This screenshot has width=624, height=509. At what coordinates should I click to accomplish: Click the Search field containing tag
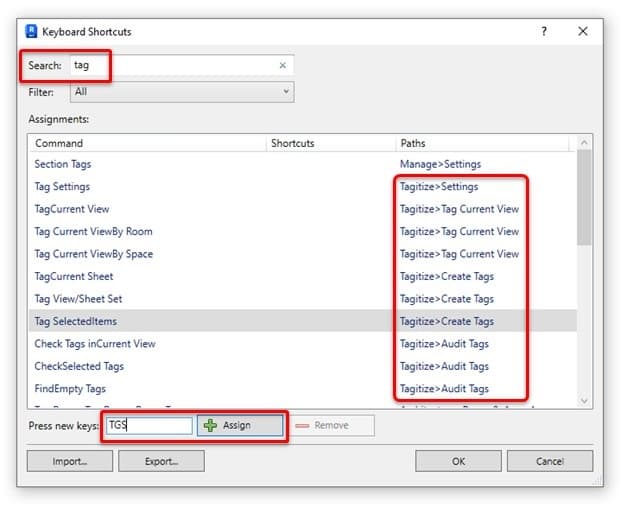tap(182, 65)
